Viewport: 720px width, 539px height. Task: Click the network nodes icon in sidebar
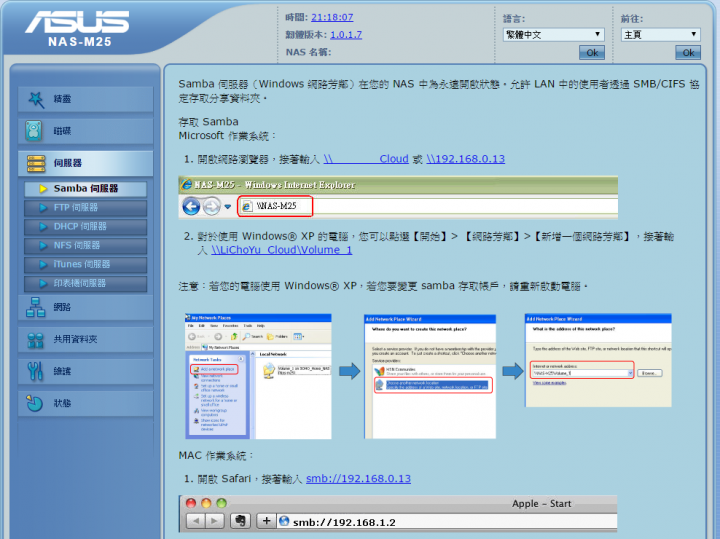pyautogui.click(x=35, y=307)
